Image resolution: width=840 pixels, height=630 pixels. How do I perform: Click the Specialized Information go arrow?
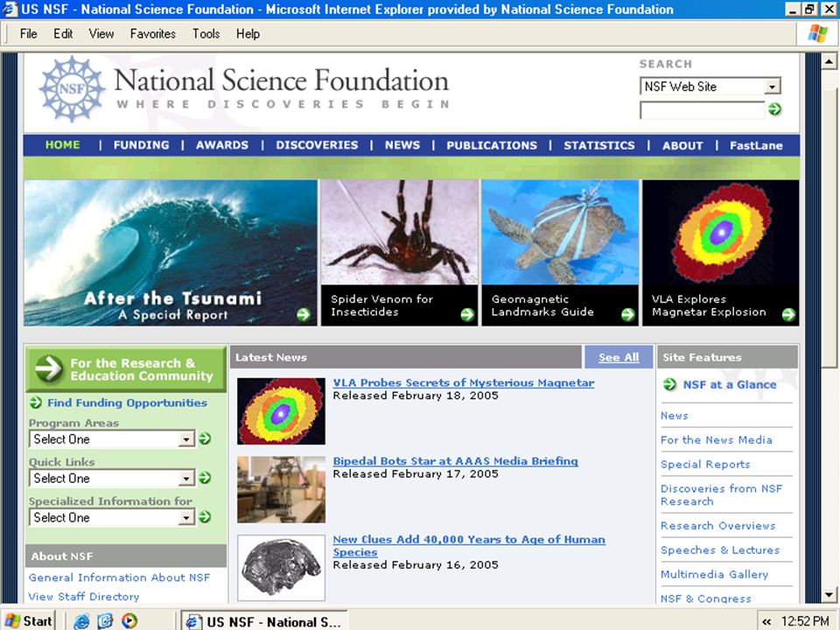[205, 516]
